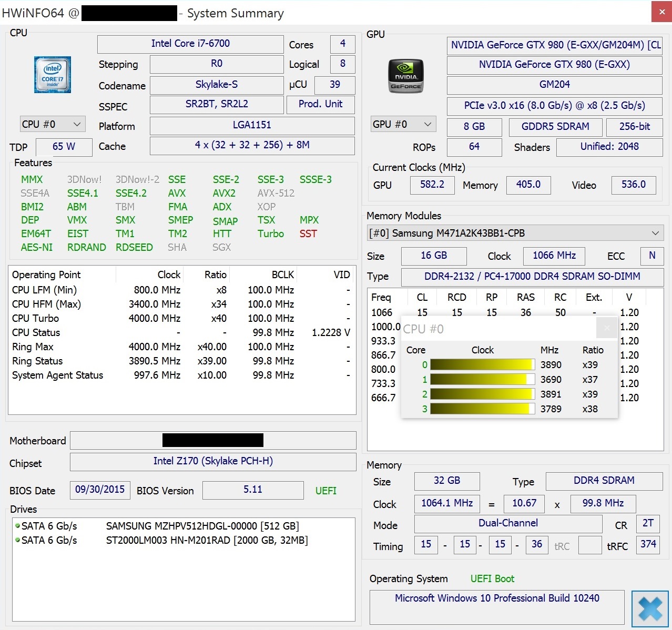Click the Intel Z170 (Skylake PCH-H) chipset field
This screenshot has width=672, height=630.
[x=213, y=462]
